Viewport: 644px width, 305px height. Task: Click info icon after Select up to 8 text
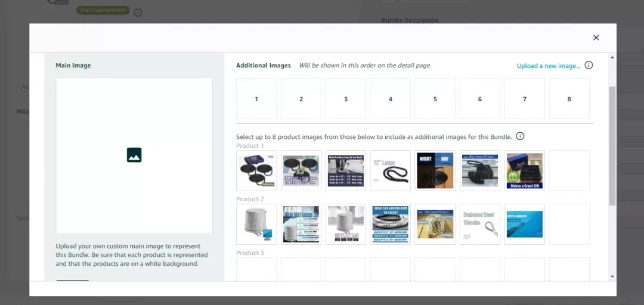pos(520,136)
